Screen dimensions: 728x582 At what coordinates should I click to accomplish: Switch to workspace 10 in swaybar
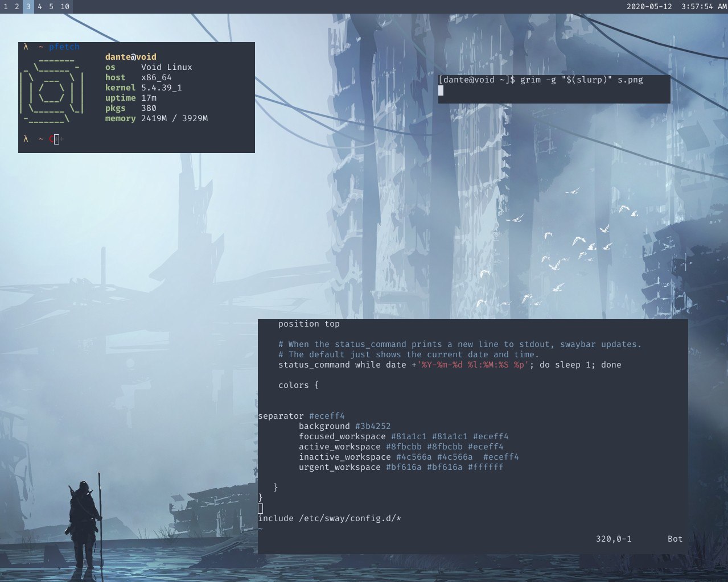pos(65,7)
